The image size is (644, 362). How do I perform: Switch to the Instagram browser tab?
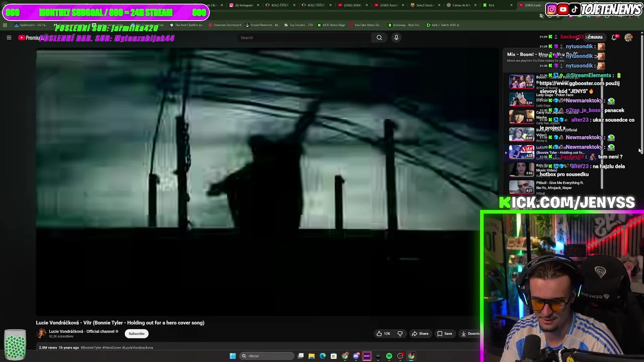pyautogui.click(x=244, y=5)
